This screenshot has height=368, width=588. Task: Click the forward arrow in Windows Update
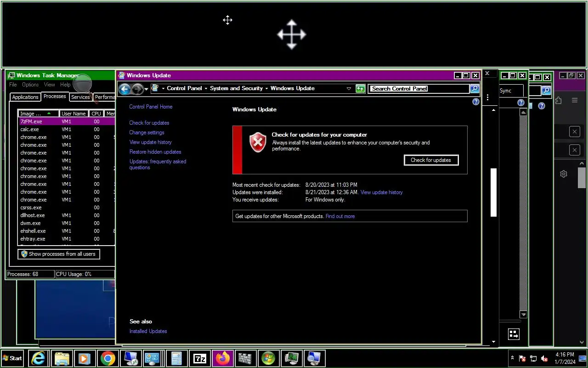[137, 89]
